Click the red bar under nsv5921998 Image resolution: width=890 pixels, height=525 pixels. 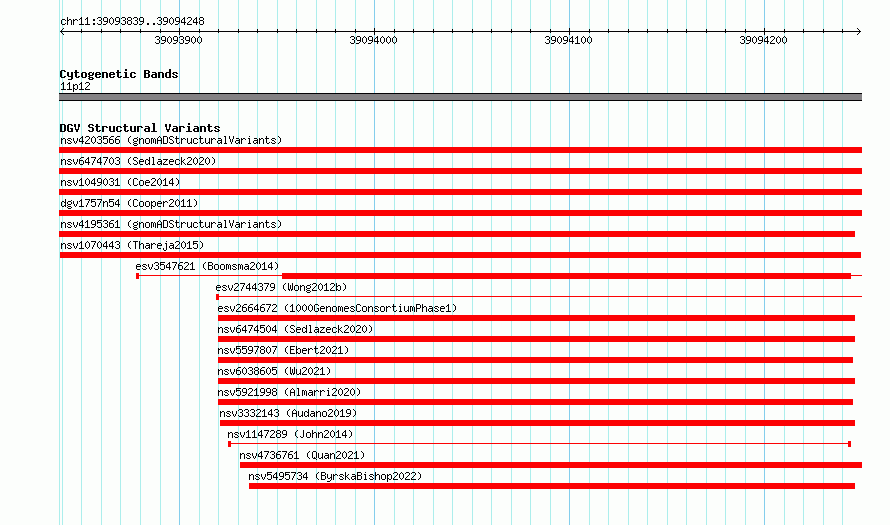click(535, 402)
